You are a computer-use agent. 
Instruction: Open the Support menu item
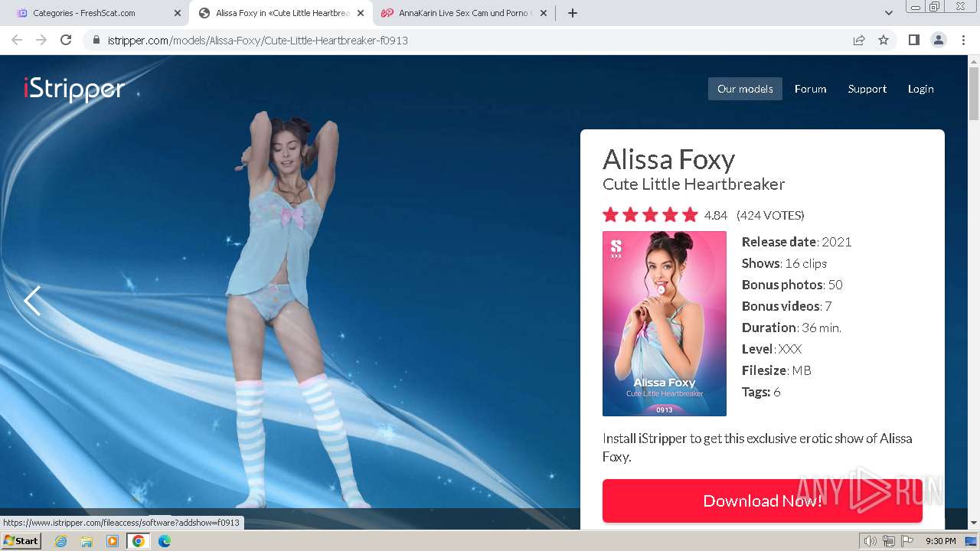click(x=867, y=89)
